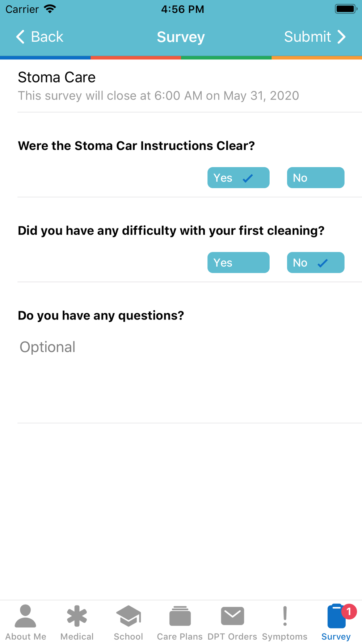Tap the Optional questions text field
This screenshot has height=644, width=362.
click(190, 377)
